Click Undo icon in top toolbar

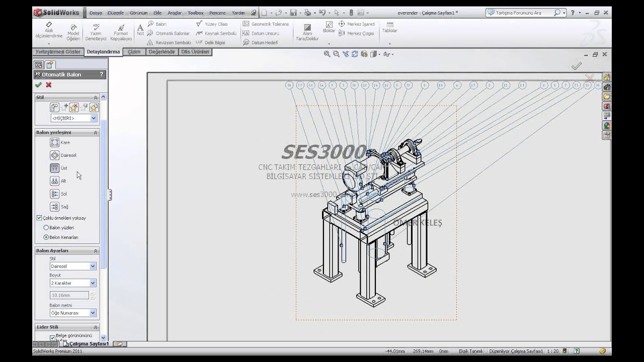click(x=322, y=13)
